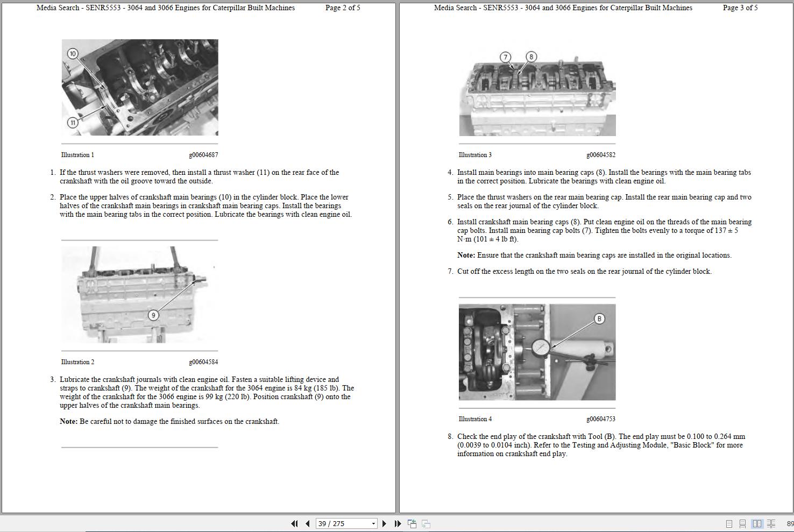
Task: Go to the first page
Action: (x=295, y=523)
